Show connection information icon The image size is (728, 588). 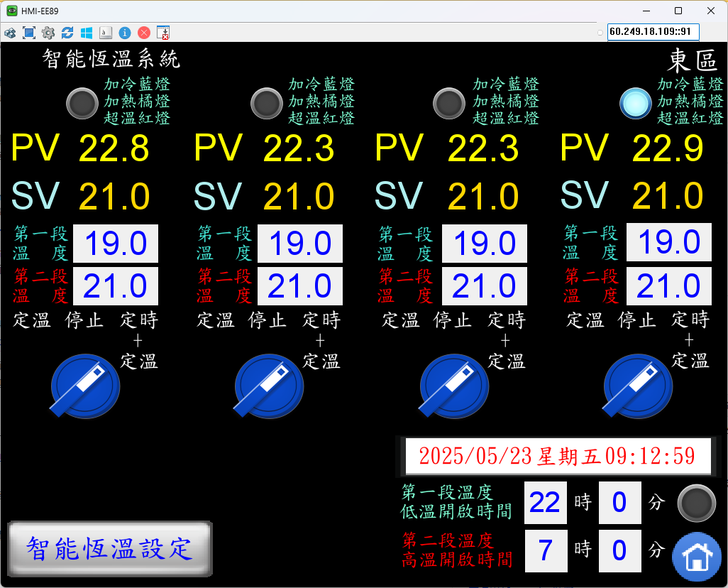[125, 33]
